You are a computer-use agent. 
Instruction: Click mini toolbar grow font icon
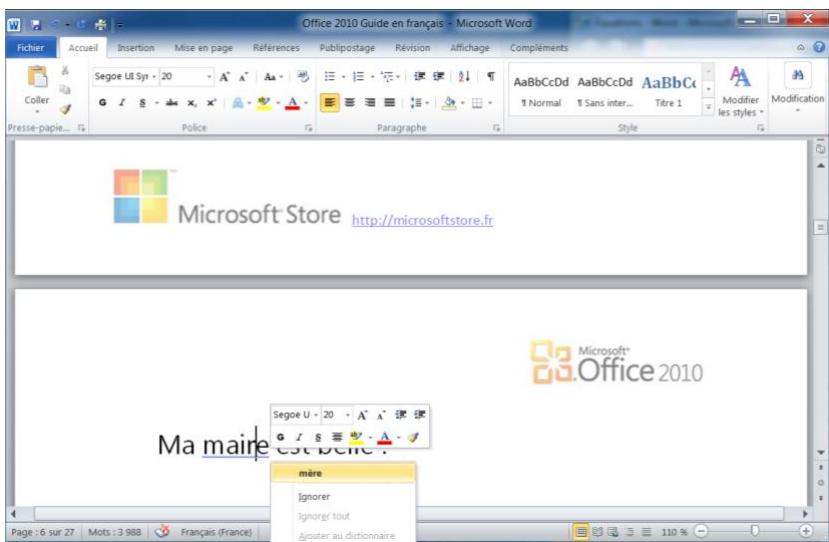(362, 415)
